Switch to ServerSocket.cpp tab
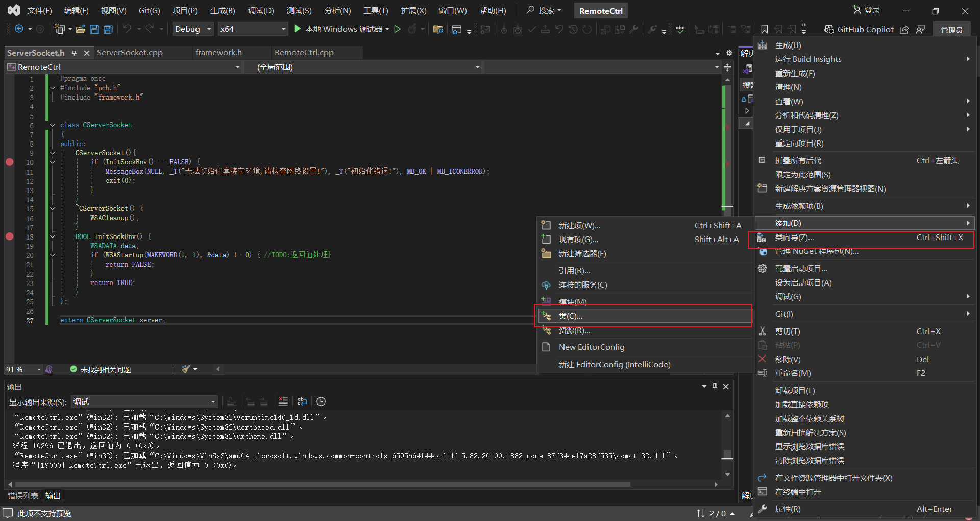 (x=130, y=53)
